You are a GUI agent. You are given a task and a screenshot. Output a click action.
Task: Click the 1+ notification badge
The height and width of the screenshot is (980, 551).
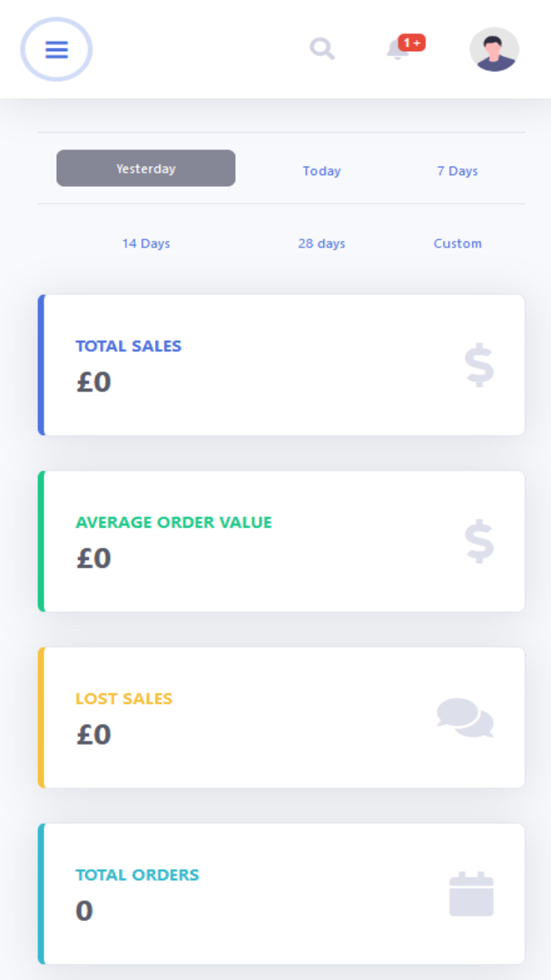pos(410,43)
